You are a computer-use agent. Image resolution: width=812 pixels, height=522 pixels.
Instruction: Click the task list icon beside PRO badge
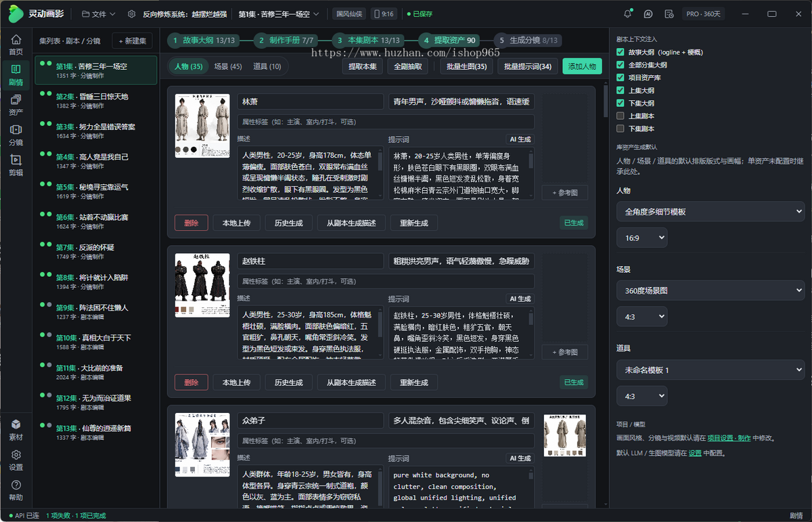(x=669, y=14)
